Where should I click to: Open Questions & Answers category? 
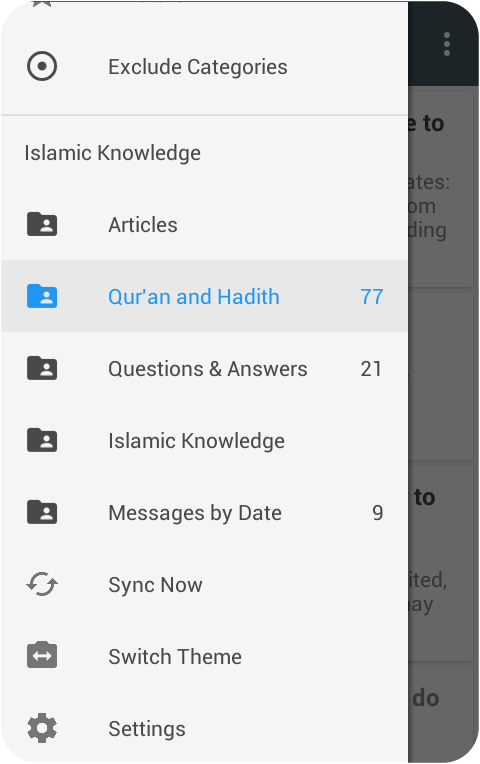204,368
